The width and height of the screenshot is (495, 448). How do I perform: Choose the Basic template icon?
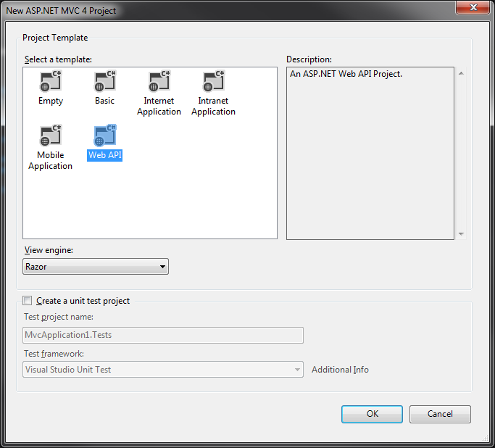(104, 82)
